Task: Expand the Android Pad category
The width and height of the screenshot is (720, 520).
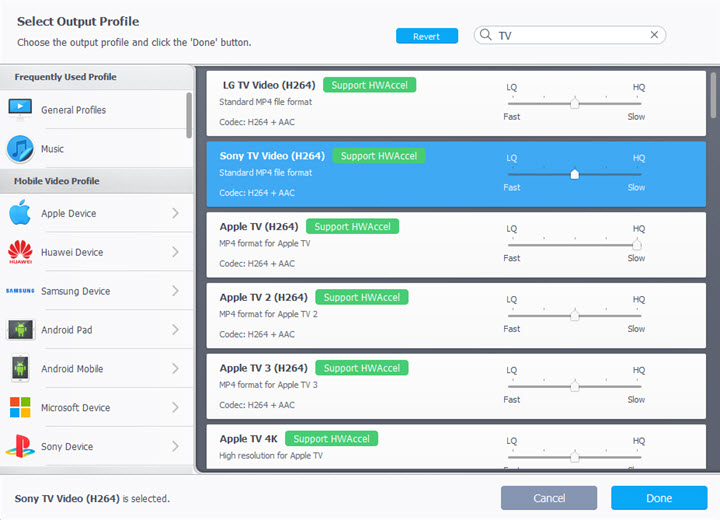Action: [x=175, y=329]
